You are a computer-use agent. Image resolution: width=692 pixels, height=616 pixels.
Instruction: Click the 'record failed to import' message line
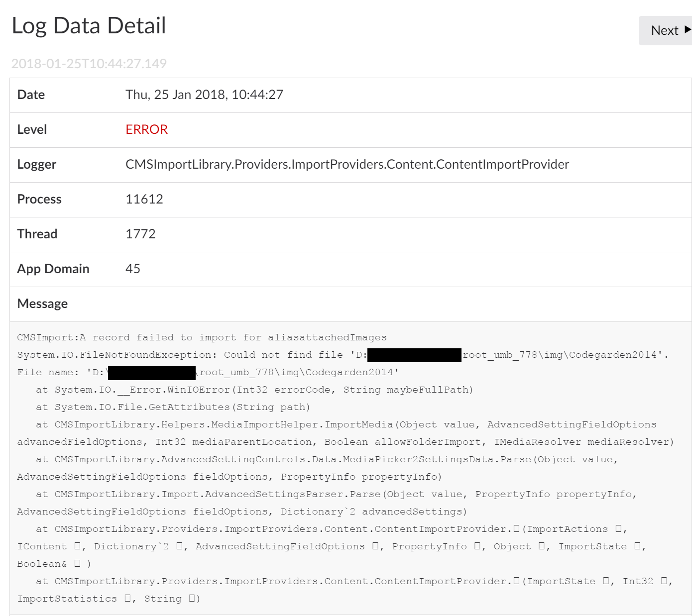click(202, 337)
